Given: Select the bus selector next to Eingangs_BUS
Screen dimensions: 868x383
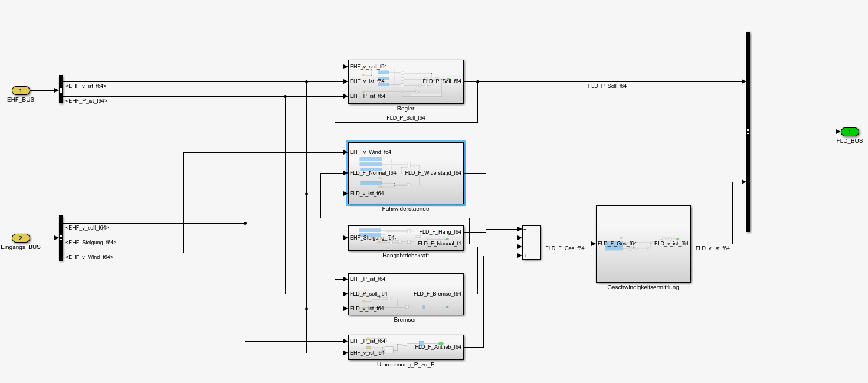Looking at the screenshot, I should click(60, 238).
